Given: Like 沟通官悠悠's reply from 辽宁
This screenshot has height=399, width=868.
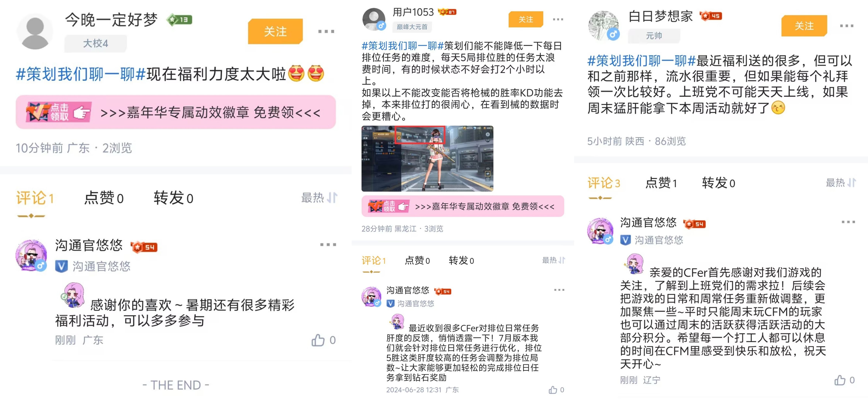Looking at the screenshot, I should 840,380.
